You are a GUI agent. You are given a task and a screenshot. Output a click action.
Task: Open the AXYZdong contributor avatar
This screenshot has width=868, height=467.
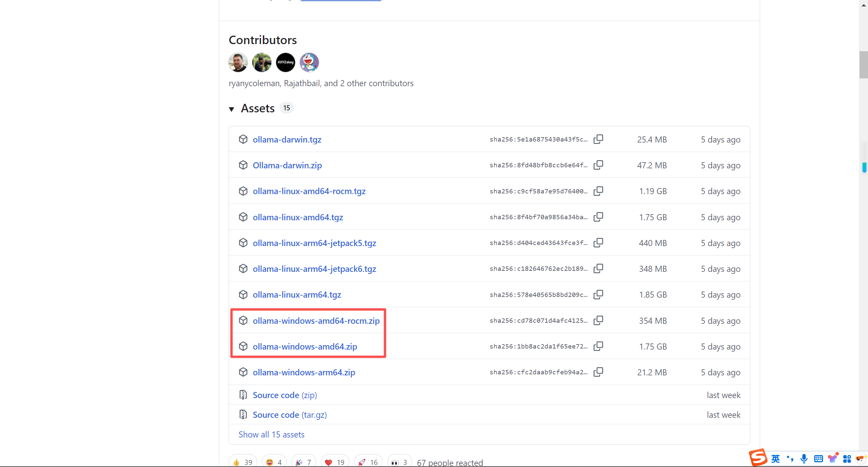point(285,62)
